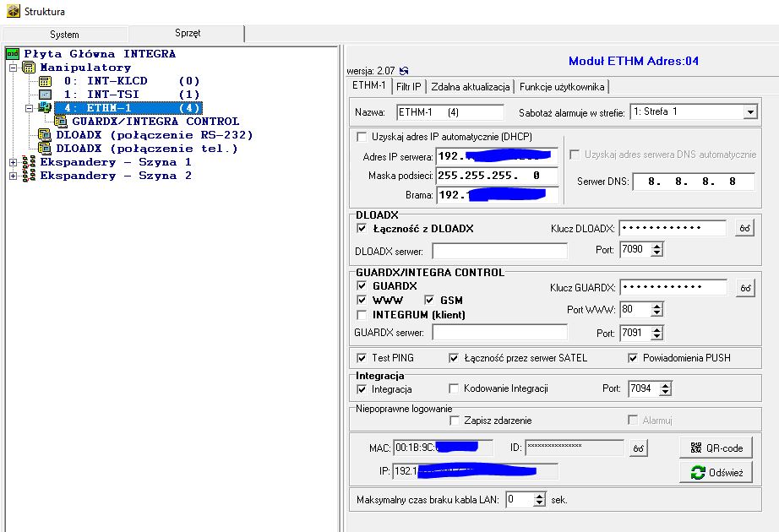Enable automatic IP address via DHCP checkbox
Viewport: 779px width, 532px height.
[362, 137]
